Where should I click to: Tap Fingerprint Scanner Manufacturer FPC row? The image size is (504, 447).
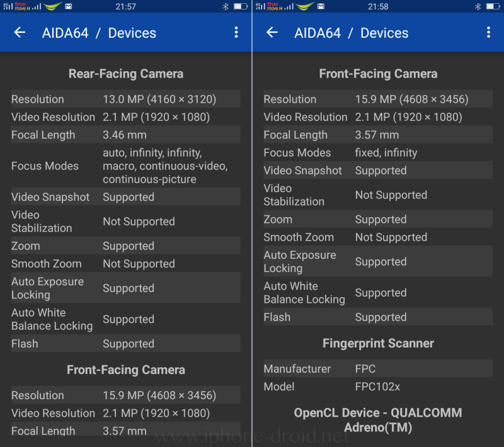click(378, 368)
